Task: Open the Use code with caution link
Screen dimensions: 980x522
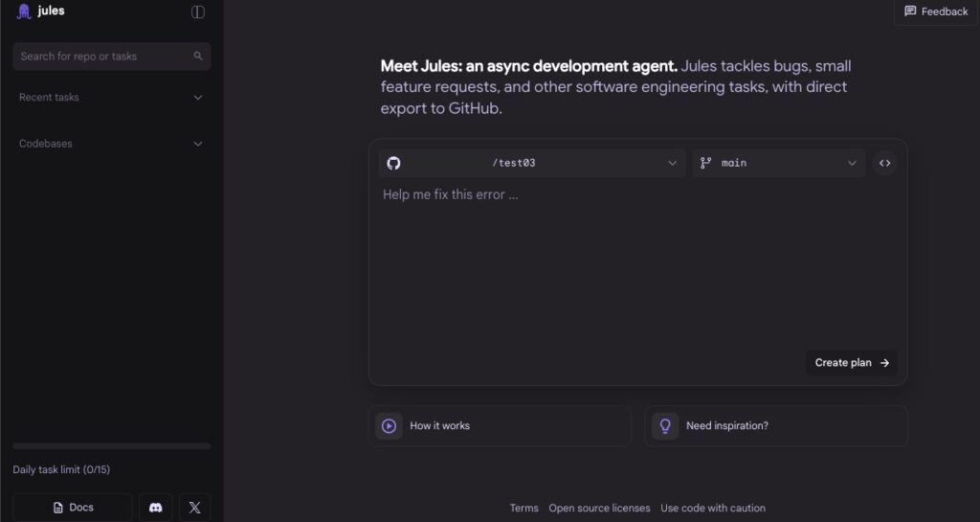Action: (713, 509)
